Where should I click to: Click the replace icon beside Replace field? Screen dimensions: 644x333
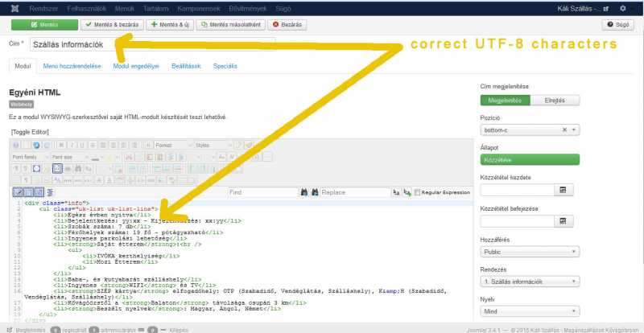click(395, 193)
